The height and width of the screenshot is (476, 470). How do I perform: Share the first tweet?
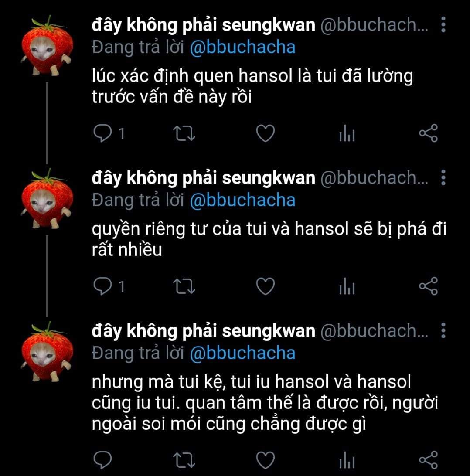point(429,133)
